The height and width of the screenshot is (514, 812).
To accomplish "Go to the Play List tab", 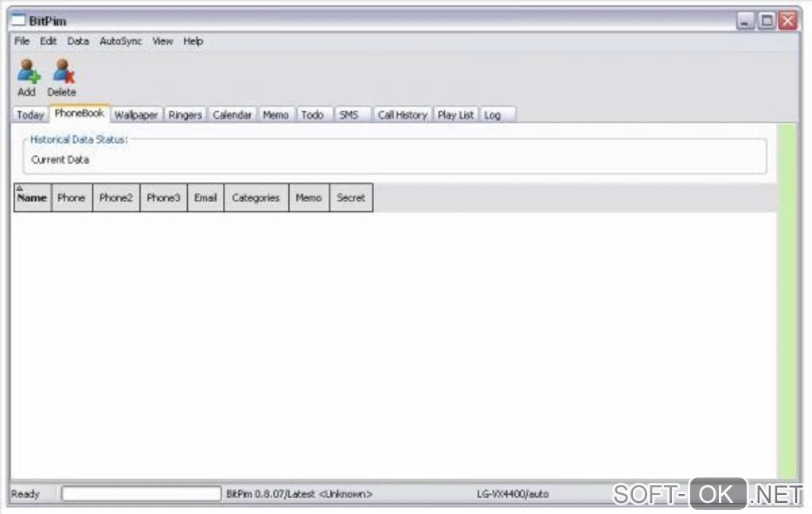I will tap(455, 115).
